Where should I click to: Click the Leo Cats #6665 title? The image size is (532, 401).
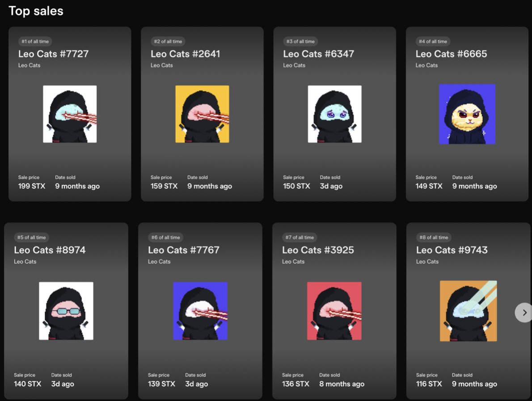[451, 54]
